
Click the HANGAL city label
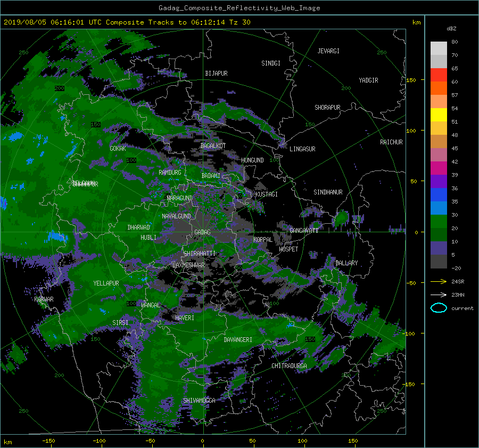click(x=150, y=305)
